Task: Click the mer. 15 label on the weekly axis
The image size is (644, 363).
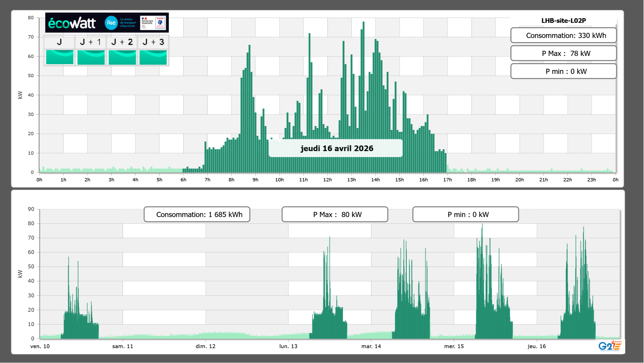Action: tap(454, 346)
